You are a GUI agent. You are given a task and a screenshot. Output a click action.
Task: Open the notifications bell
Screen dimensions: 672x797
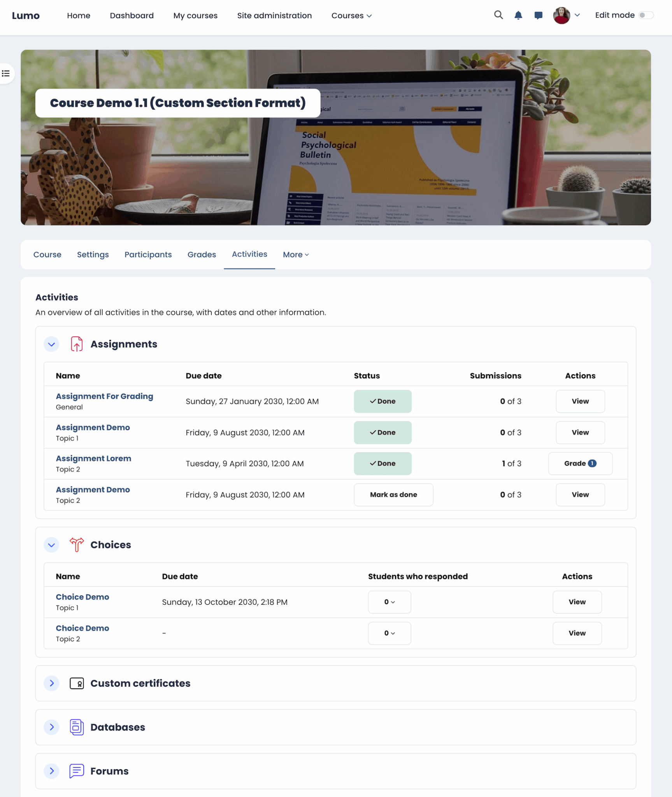point(518,15)
